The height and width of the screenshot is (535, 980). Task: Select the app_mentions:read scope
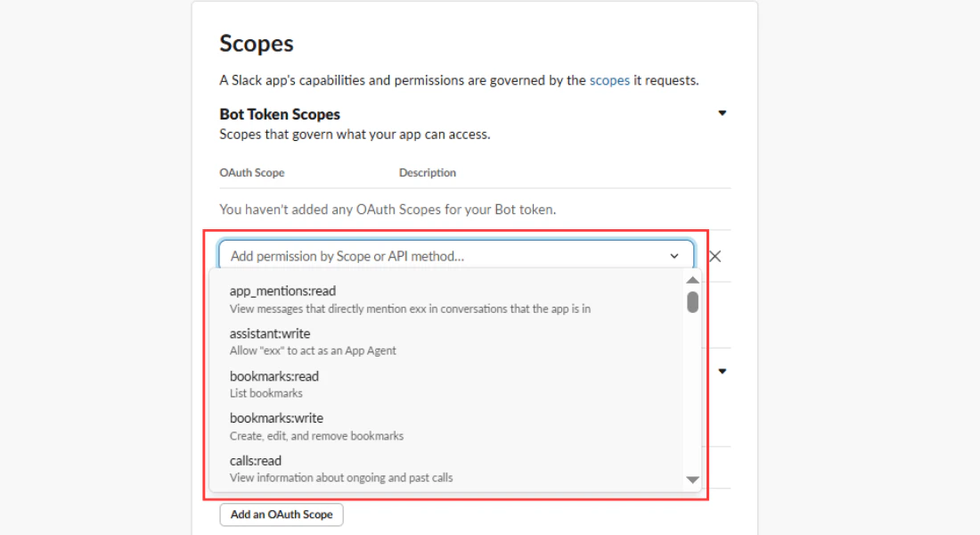tap(282, 290)
